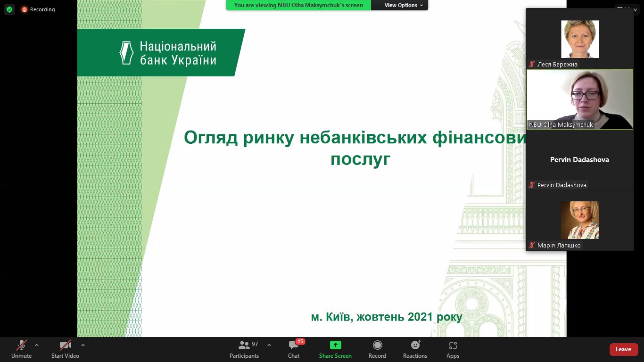Select Леся Бережна's video thumbnail

click(580, 39)
